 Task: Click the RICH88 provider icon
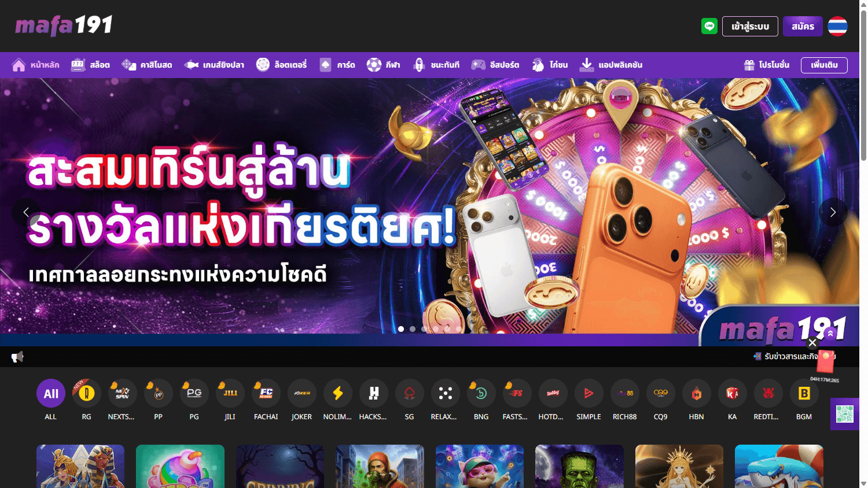pyautogui.click(x=624, y=393)
